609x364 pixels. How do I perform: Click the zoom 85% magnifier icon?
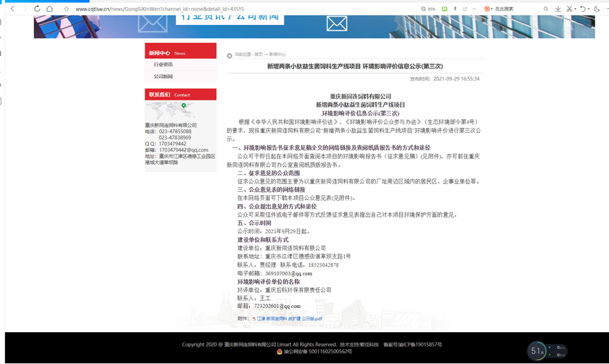tap(424, 9)
